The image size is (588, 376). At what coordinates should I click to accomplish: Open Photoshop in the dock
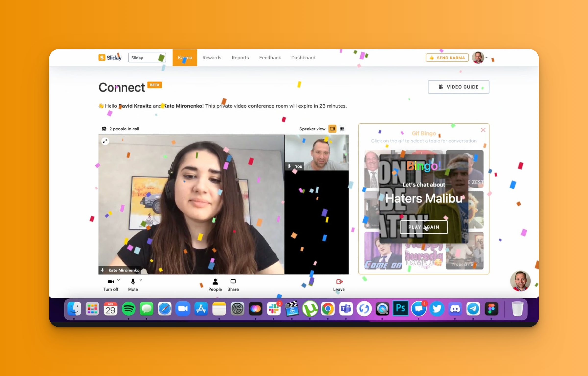tap(400, 308)
